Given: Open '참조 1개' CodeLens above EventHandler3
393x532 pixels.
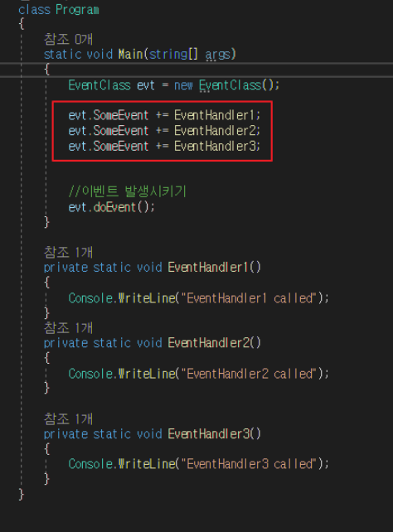Looking at the screenshot, I should 68,418.
